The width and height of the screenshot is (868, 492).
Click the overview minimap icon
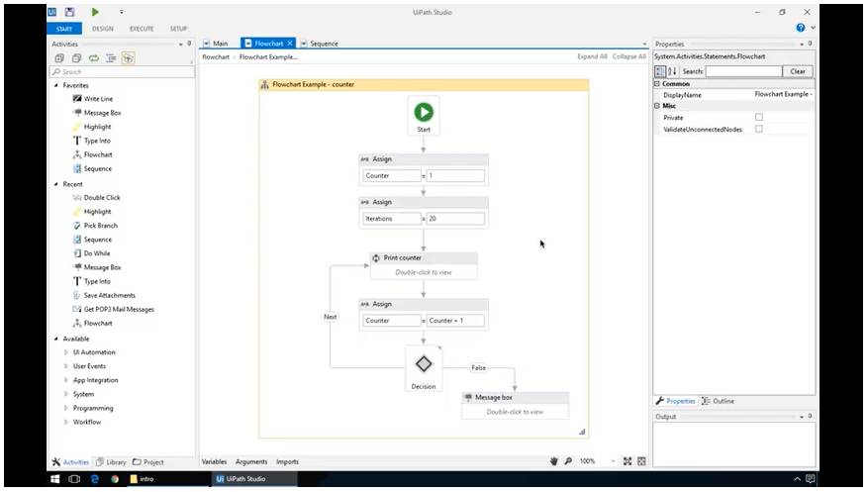641,461
